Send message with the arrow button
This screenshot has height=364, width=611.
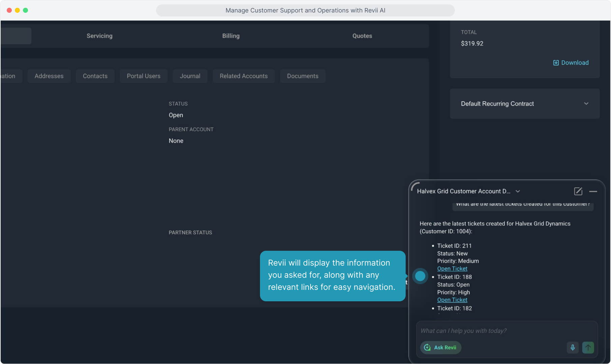tap(588, 347)
